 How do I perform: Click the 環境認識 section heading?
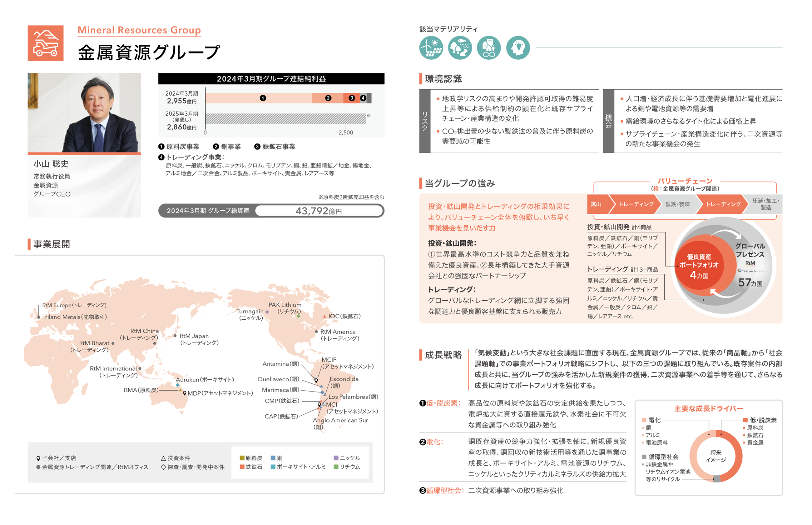coord(443,79)
